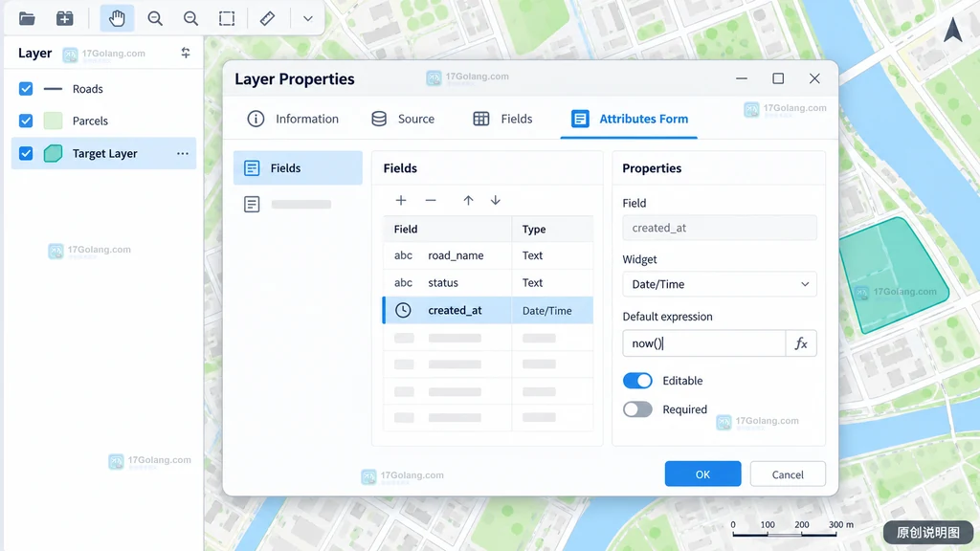This screenshot has width=980, height=551.
Task: Select the created_at field row
Action: (488, 311)
